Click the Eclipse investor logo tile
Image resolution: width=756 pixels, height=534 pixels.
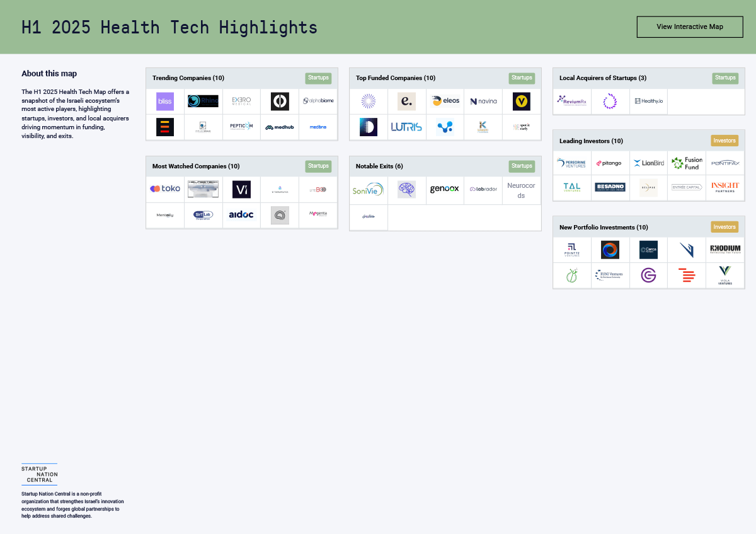(648, 187)
